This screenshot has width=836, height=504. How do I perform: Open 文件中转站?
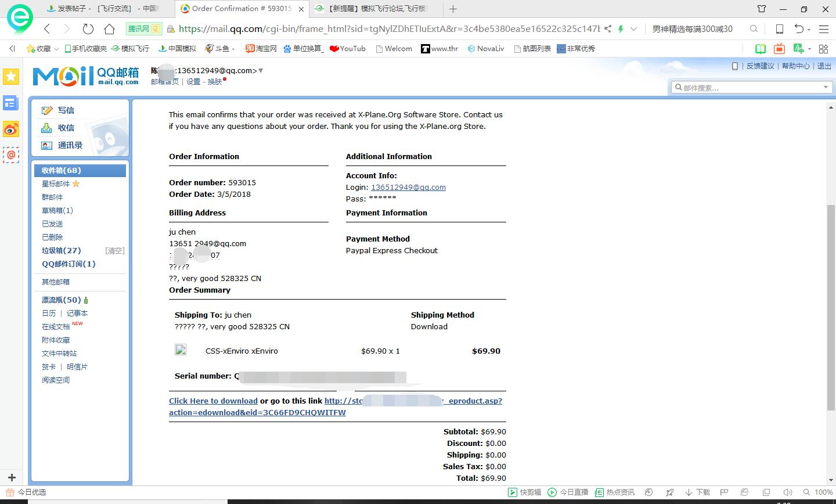[59, 353]
